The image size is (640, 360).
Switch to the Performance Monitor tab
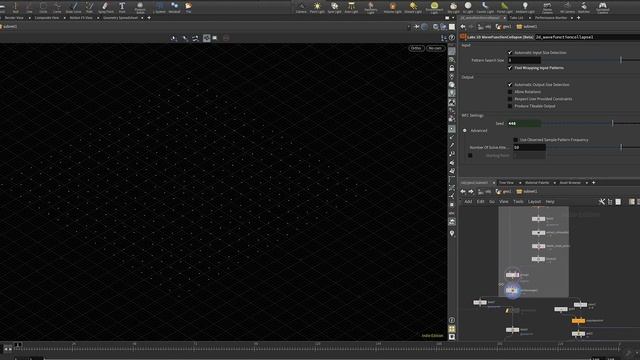pyautogui.click(x=551, y=18)
